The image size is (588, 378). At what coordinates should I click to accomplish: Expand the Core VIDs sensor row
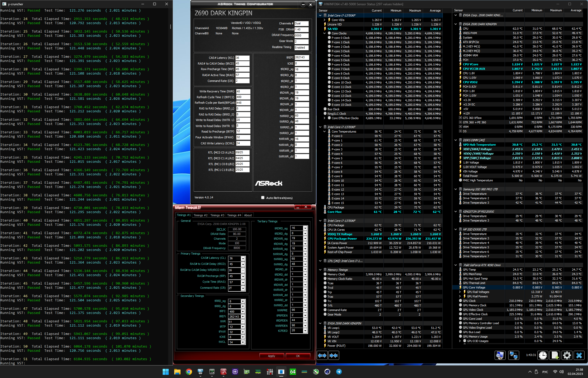click(x=325, y=20)
